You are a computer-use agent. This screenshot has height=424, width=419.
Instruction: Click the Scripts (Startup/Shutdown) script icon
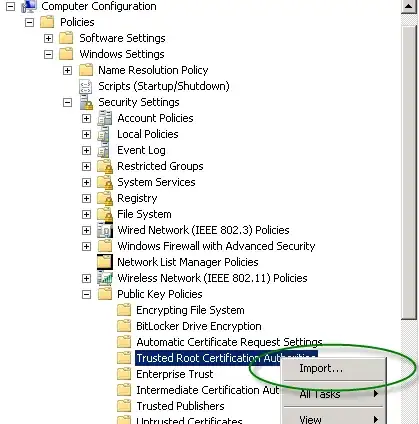pos(86,86)
